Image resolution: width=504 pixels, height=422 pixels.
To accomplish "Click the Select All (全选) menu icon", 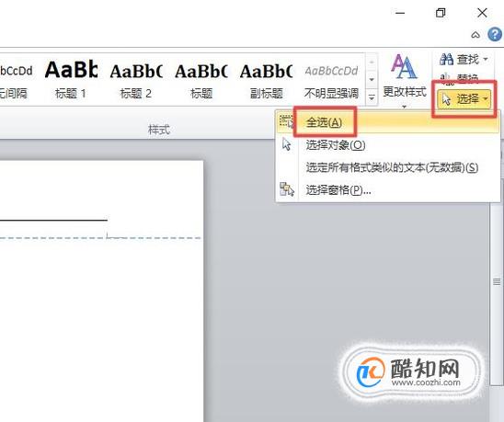I will pyautogui.click(x=286, y=121).
